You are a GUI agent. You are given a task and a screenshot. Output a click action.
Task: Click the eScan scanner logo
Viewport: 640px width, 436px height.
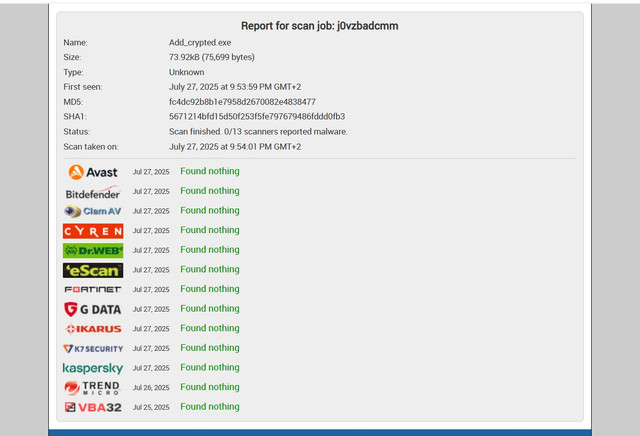tap(93, 270)
